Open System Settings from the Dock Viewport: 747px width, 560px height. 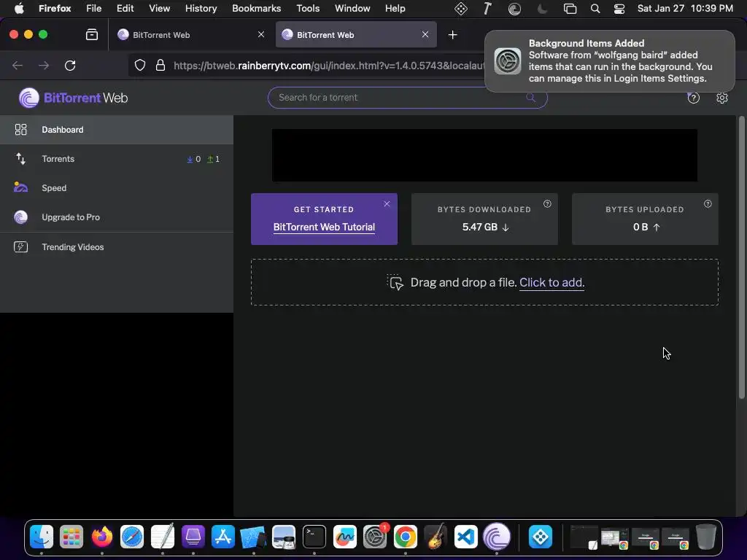[x=375, y=537]
